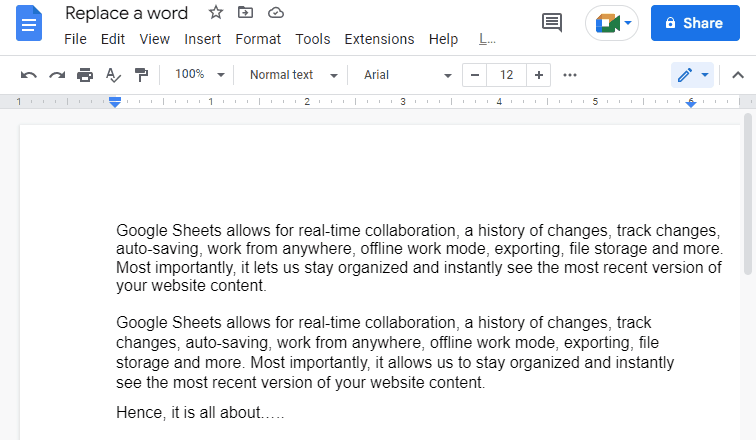Open the 100% zoom dropdown
Screen dimensions: 756x440
pyautogui.click(x=200, y=75)
